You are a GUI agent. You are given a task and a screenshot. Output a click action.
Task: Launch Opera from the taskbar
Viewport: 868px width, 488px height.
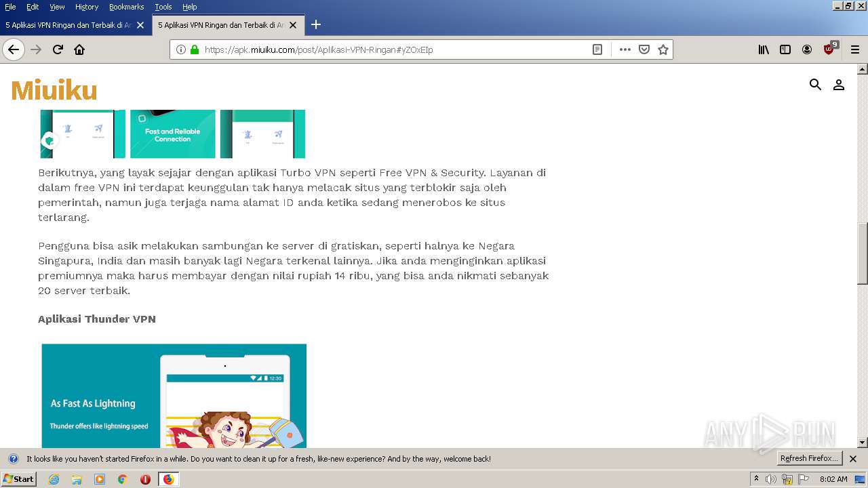tap(145, 479)
